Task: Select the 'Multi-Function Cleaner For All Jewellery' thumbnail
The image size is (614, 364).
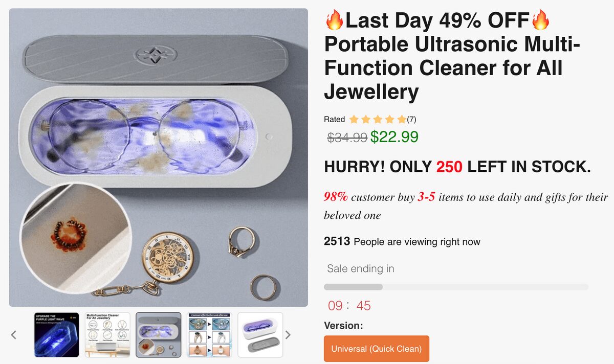Action: (107, 334)
